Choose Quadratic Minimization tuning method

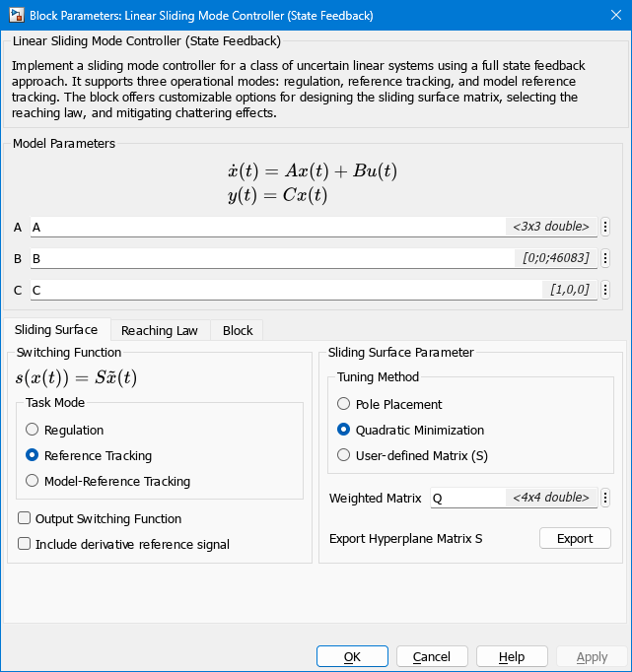344,430
